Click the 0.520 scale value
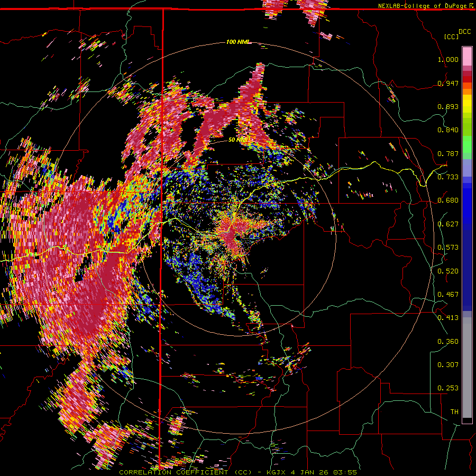476x476 pixels. (x=448, y=271)
